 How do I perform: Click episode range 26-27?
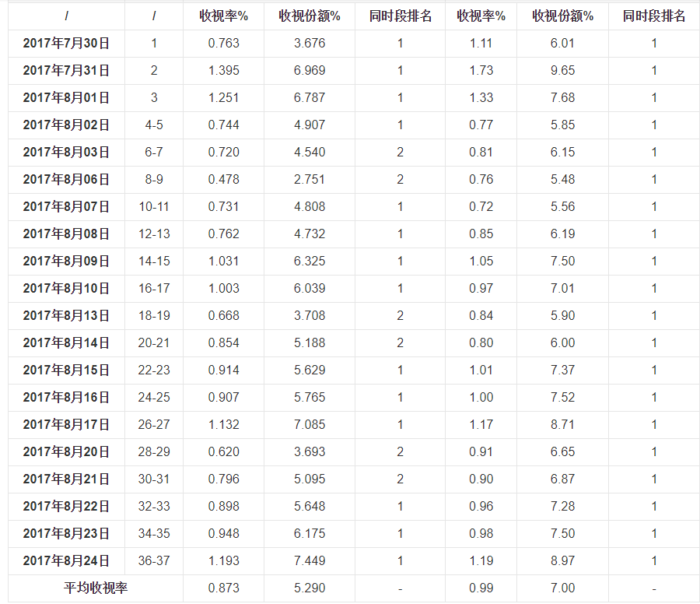[154, 425]
